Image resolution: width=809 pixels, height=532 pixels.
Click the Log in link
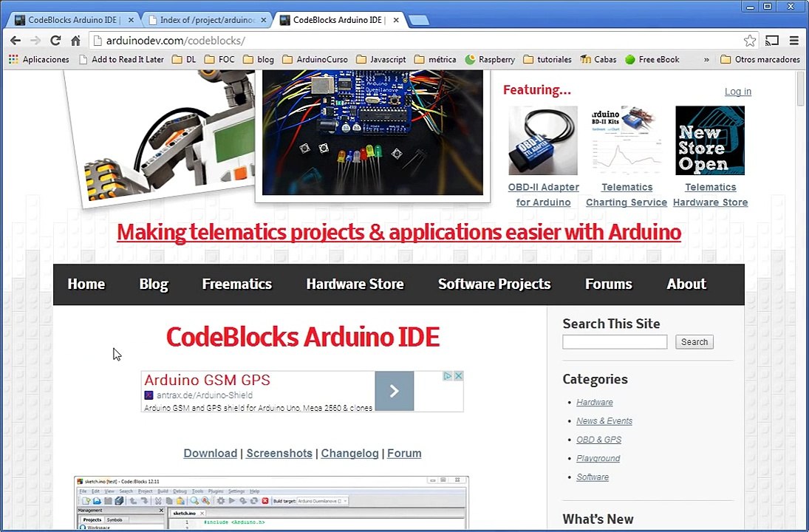point(738,92)
